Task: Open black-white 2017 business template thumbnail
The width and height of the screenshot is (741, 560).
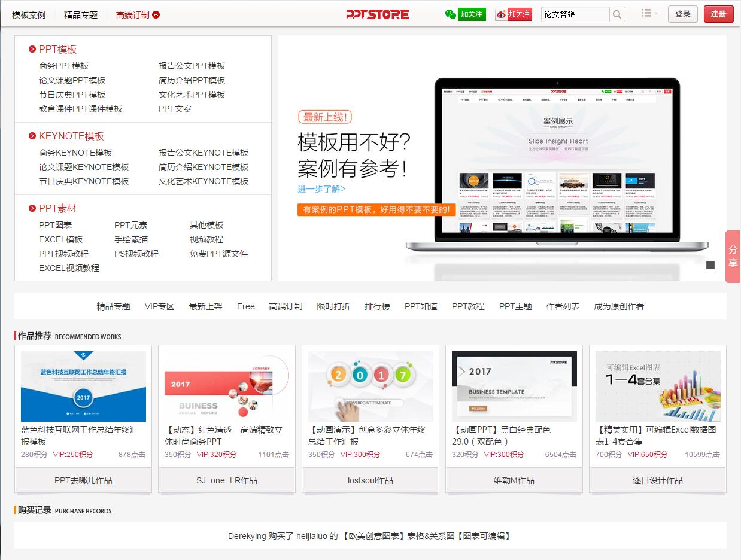Action: (514, 386)
